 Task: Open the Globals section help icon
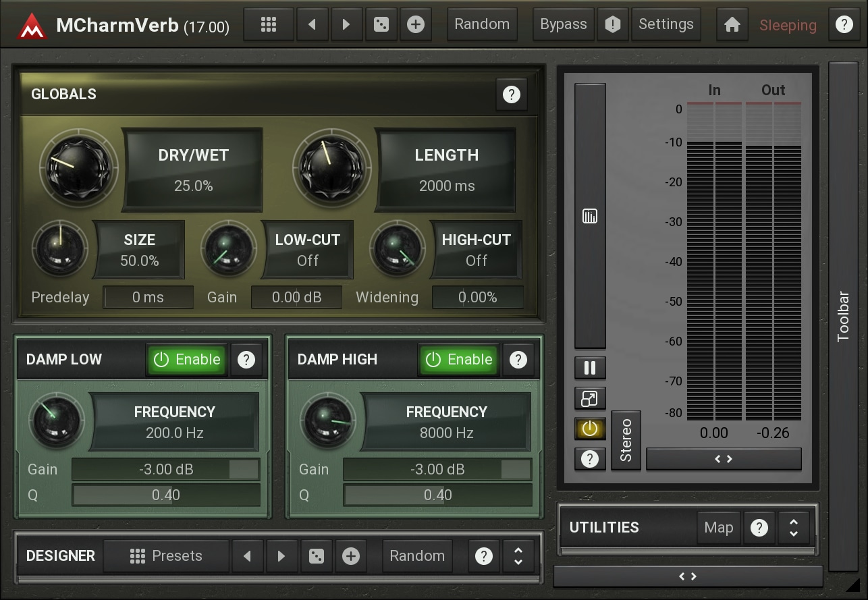point(511,94)
